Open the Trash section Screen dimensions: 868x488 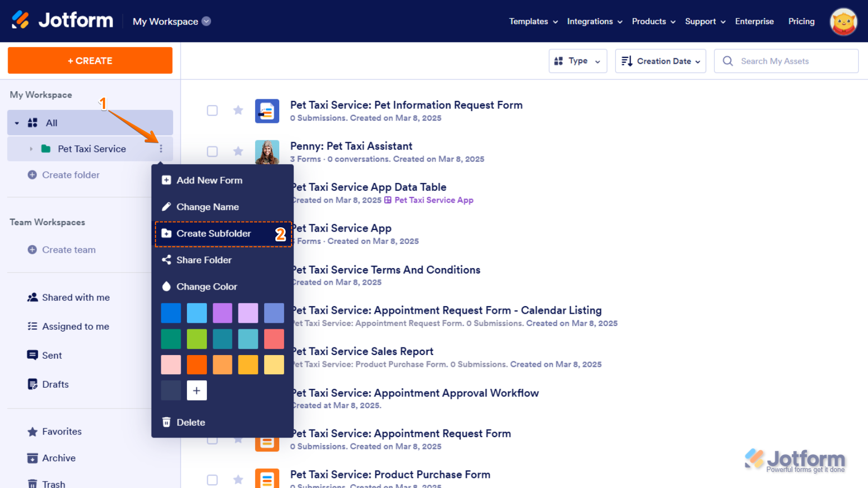(46, 484)
